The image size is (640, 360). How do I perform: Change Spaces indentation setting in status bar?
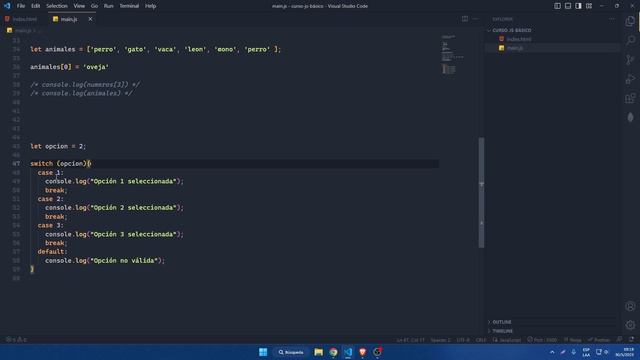441,340
